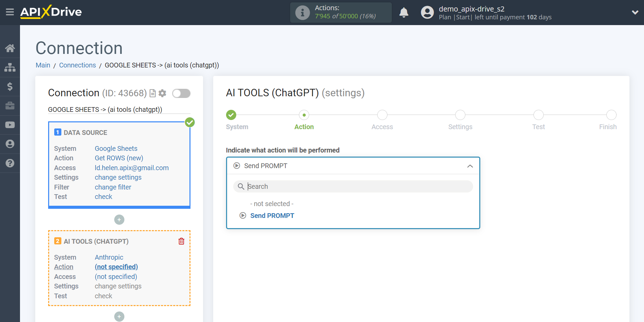Open the YouTube video sidebar icon
Viewport: 644px width, 322px height.
pyautogui.click(x=10, y=125)
